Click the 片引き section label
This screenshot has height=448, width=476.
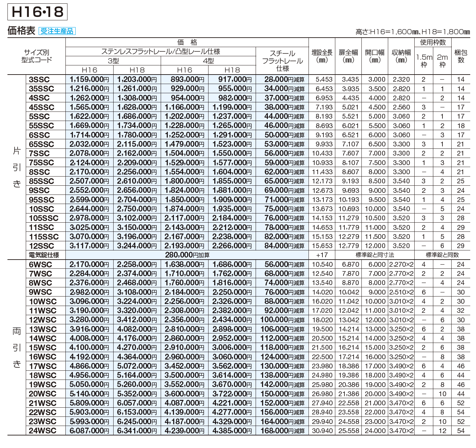click(x=17, y=167)
